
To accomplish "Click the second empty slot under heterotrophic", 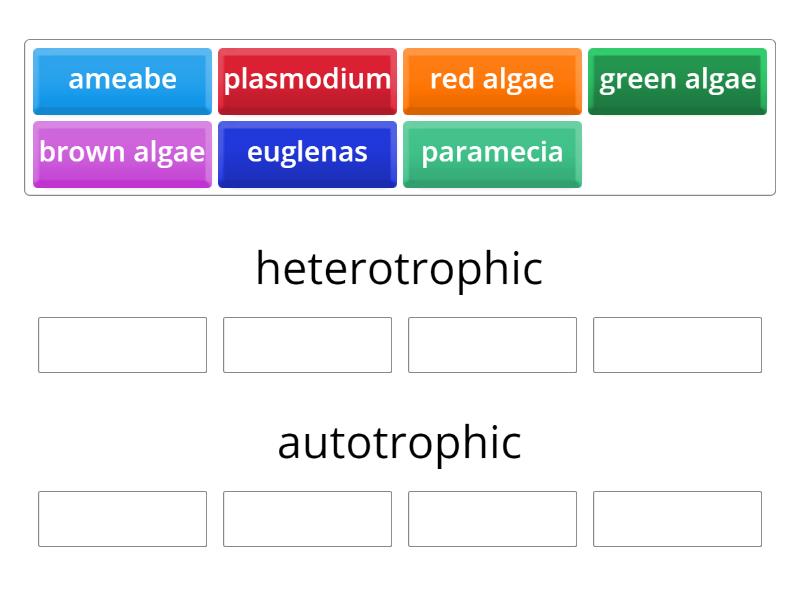I will [307, 346].
